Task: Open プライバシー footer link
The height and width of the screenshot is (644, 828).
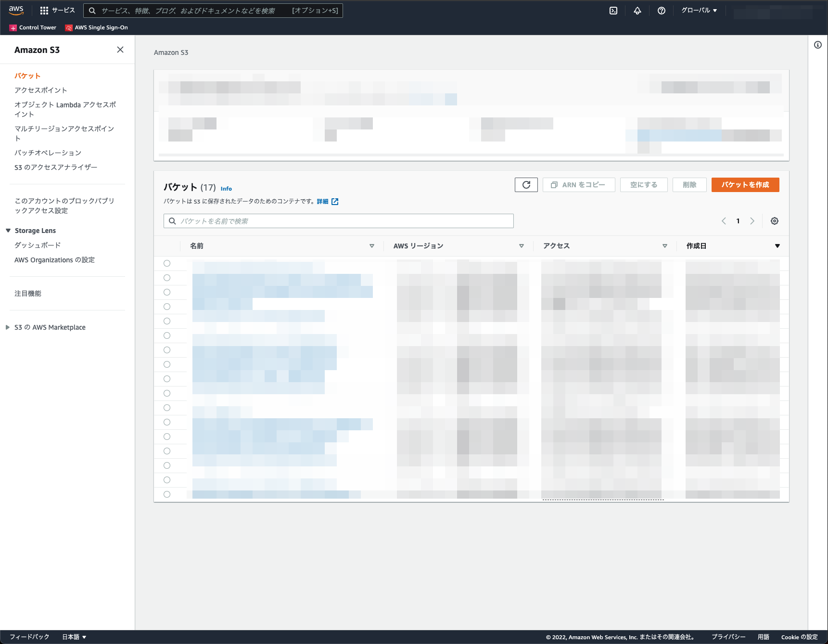Action: pyautogui.click(x=728, y=637)
